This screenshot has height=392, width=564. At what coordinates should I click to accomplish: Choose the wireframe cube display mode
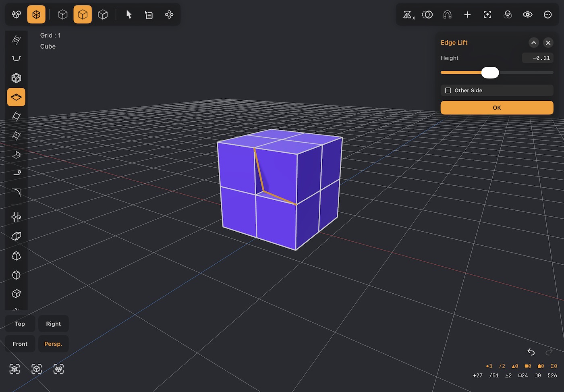tap(62, 15)
